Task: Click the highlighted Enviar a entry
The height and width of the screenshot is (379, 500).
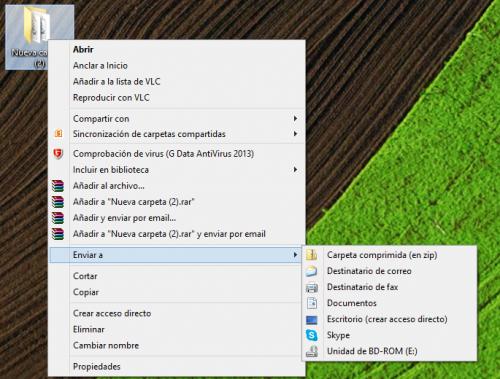Action: pyautogui.click(x=177, y=255)
